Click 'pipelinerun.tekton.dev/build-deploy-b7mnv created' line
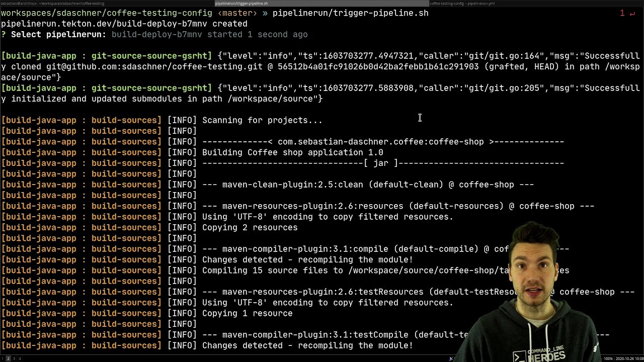Viewport: 644px width, 362px height. tap(124, 24)
